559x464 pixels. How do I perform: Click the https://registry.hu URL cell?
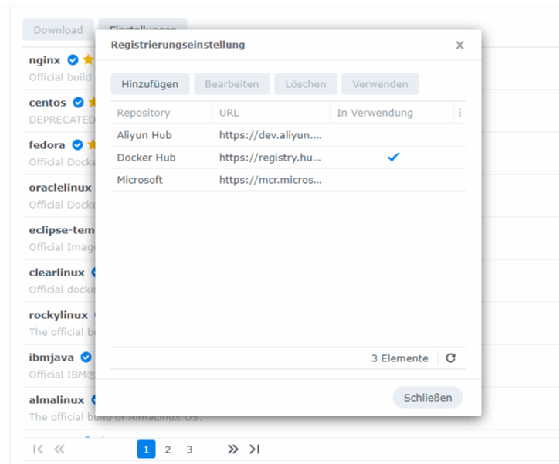[x=270, y=158]
